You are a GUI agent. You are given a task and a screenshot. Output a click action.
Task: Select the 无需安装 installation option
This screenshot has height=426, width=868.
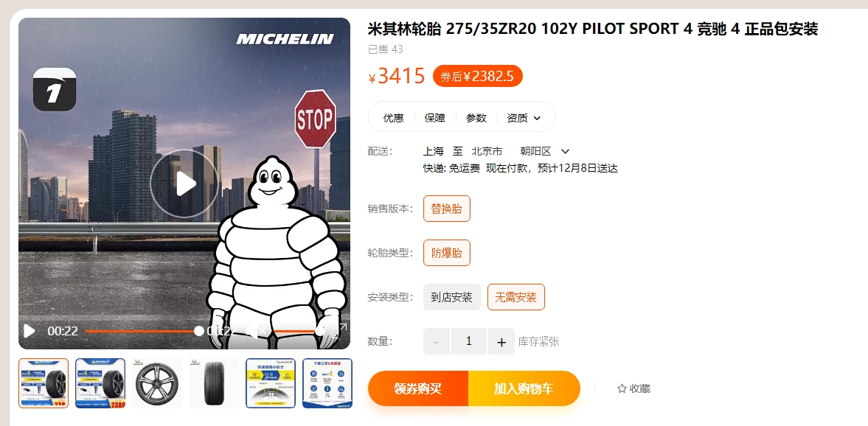coord(516,297)
